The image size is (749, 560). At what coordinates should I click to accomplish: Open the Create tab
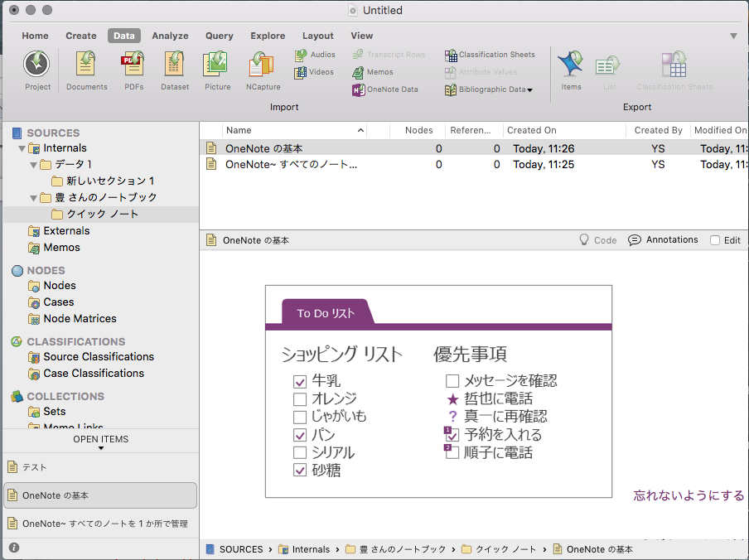[x=80, y=36]
